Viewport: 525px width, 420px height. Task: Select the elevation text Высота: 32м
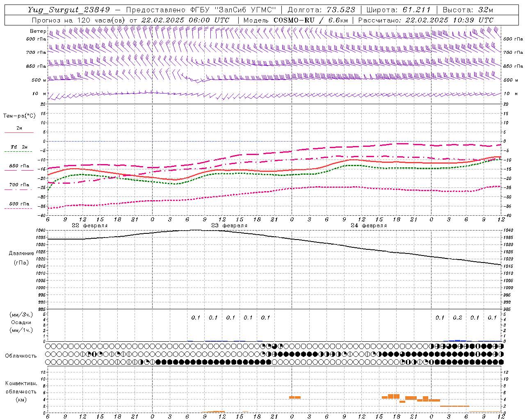[468, 10]
